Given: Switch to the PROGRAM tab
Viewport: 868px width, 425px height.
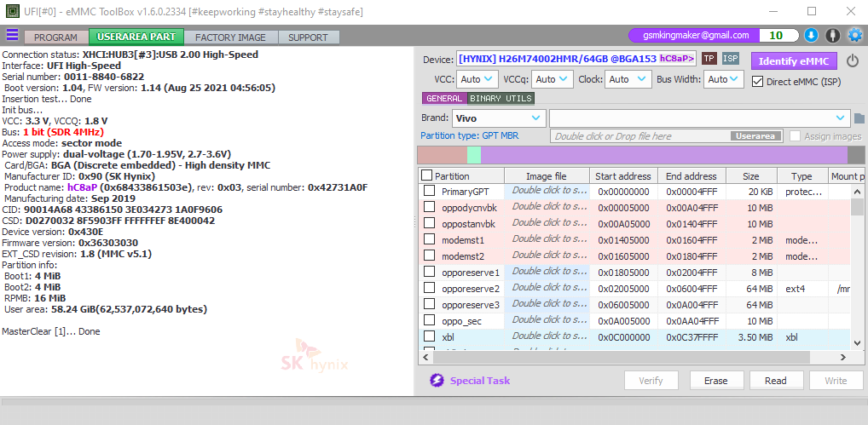Looking at the screenshot, I should tap(55, 37).
